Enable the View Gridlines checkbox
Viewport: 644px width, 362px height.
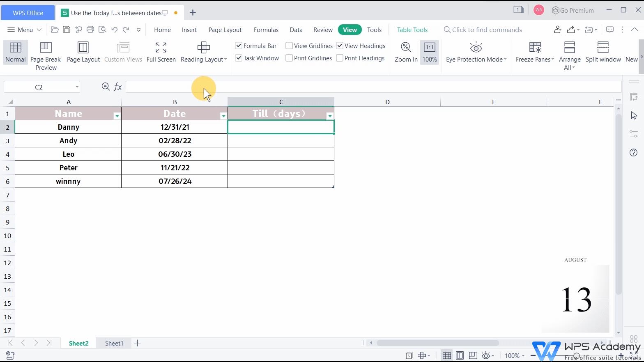click(289, 46)
